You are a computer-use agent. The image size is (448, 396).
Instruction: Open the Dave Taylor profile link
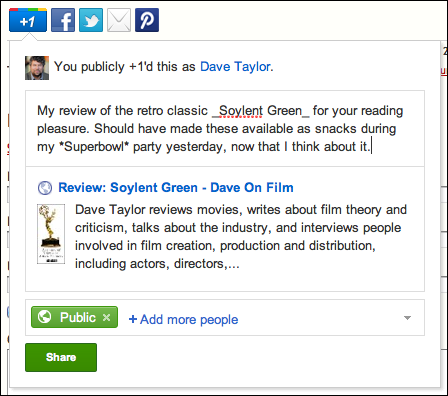(235, 67)
